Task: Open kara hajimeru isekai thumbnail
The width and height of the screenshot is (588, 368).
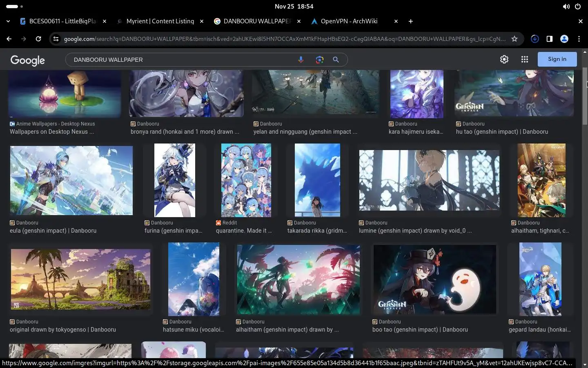Action: click(417, 94)
